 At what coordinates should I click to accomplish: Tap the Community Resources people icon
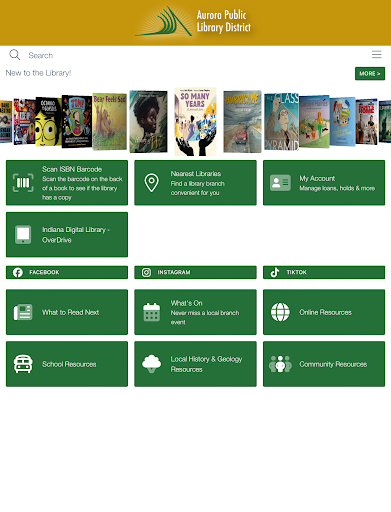[x=280, y=364]
